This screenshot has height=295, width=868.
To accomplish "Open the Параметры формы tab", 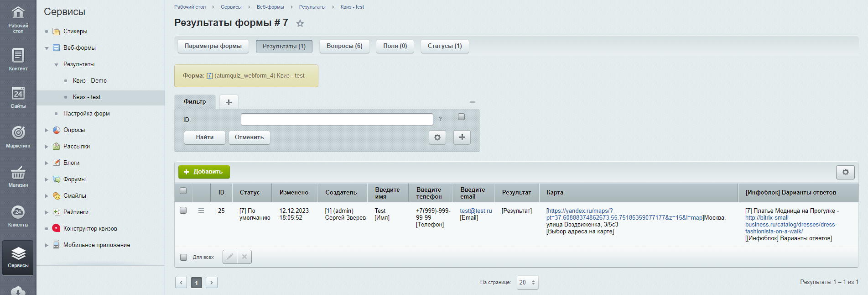I will tap(213, 46).
